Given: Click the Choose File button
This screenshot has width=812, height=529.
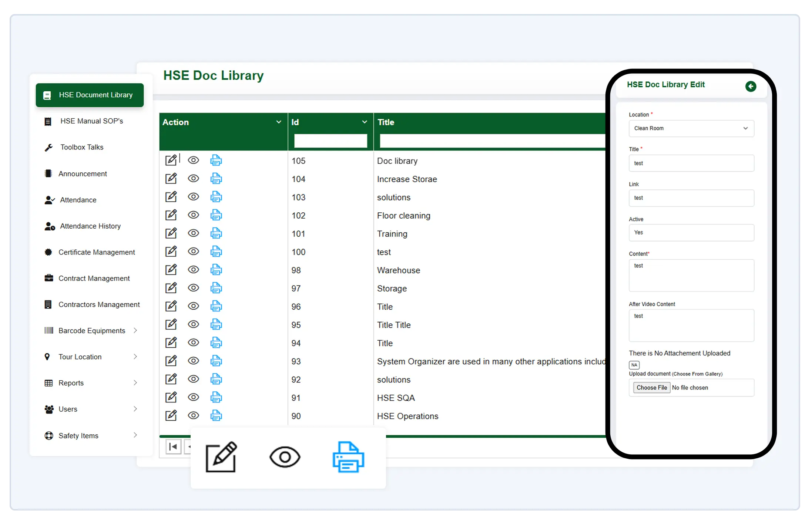Looking at the screenshot, I should [x=651, y=387].
